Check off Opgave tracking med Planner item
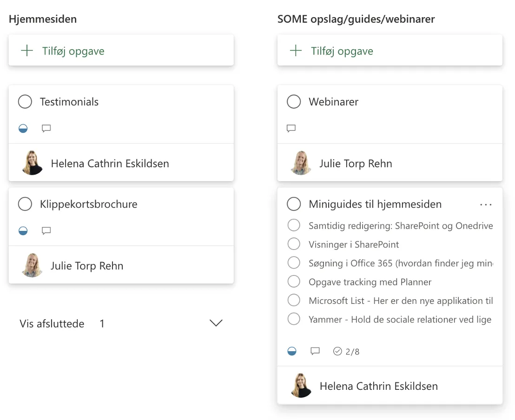Screen dimensions: 515x420 pos(294,282)
